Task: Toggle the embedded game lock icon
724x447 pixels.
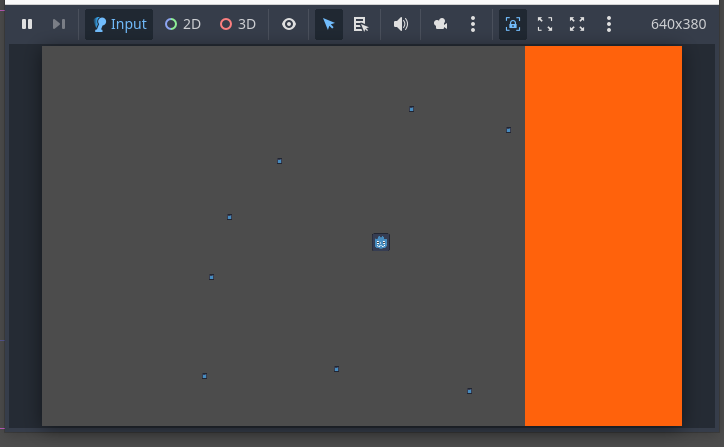Action: pyautogui.click(x=513, y=24)
